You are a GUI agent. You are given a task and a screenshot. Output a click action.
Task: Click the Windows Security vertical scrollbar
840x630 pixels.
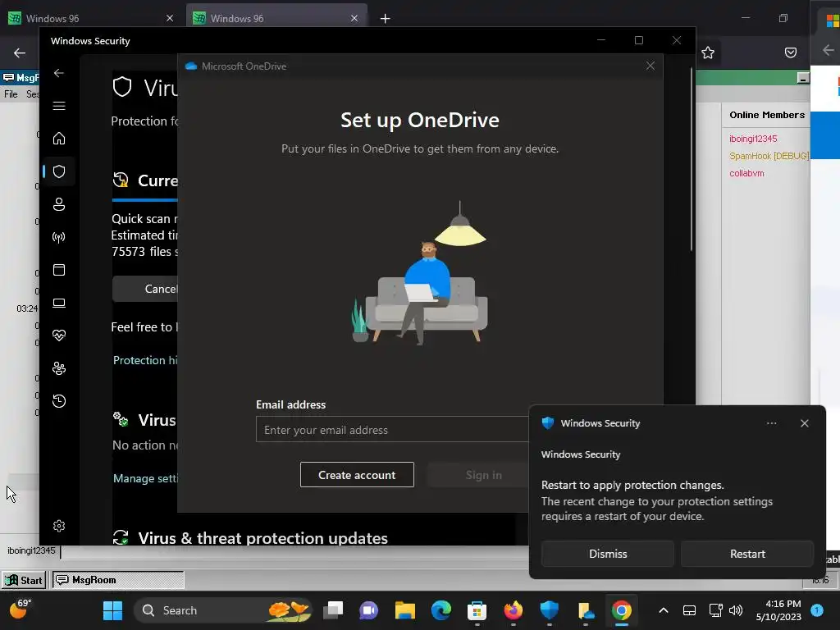[691, 160]
